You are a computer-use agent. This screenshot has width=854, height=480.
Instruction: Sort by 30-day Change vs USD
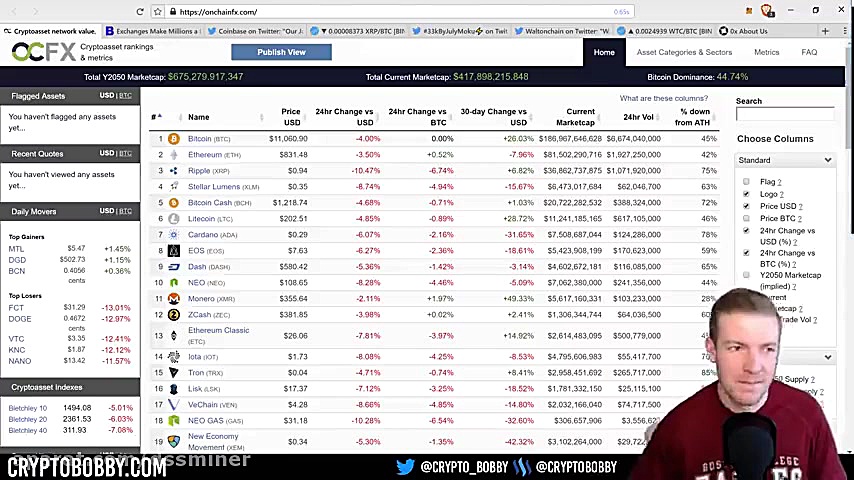coord(493,117)
